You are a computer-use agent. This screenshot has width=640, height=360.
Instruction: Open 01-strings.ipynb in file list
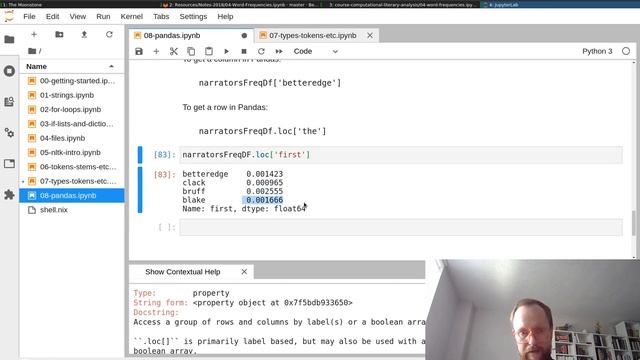click(x=72, y=95)
